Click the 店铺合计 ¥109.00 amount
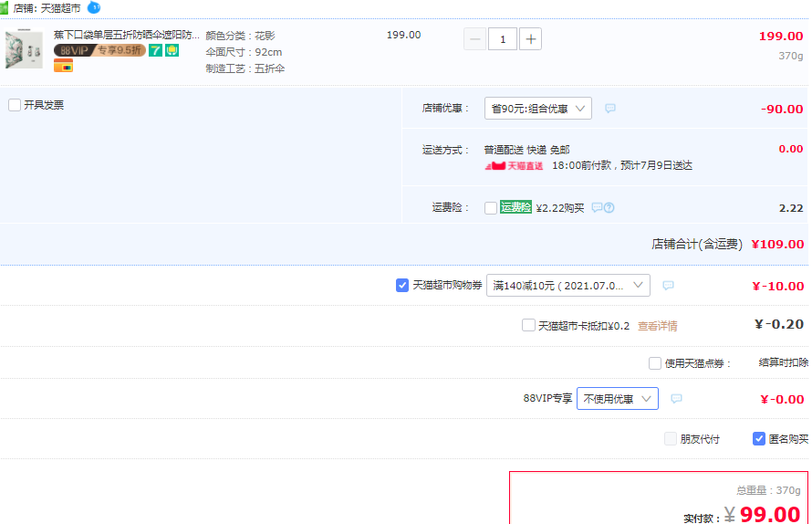 pos(777,244)
